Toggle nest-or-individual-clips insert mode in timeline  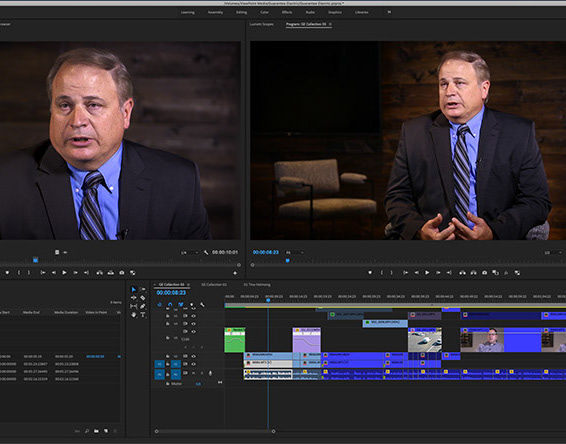click(160, 305)
